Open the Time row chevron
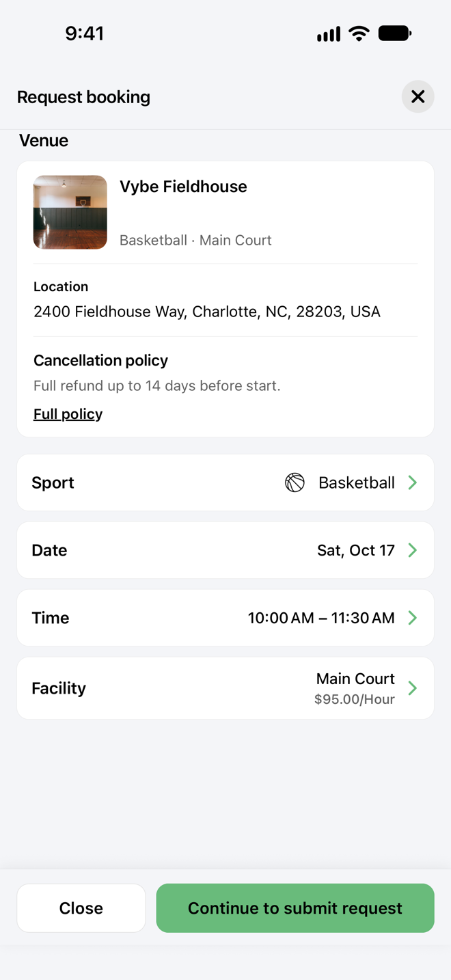The width and height of the screenshot is (451, 980). pyautogui.click(x=413, y=618)
